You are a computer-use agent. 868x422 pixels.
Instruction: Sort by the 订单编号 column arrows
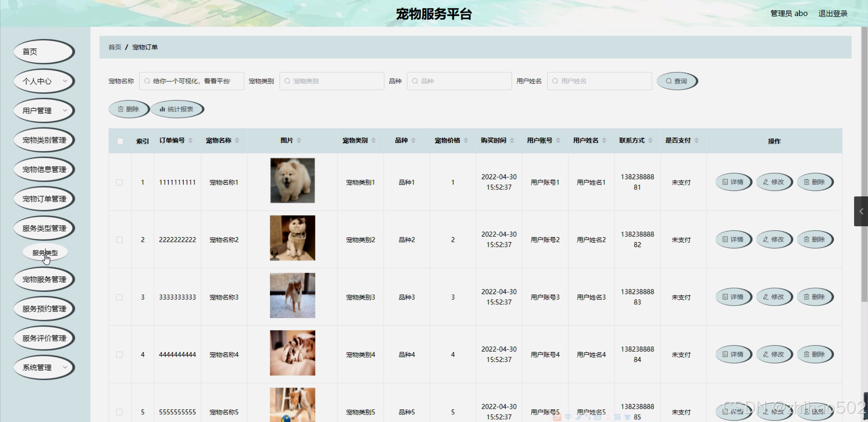(190, 140)
